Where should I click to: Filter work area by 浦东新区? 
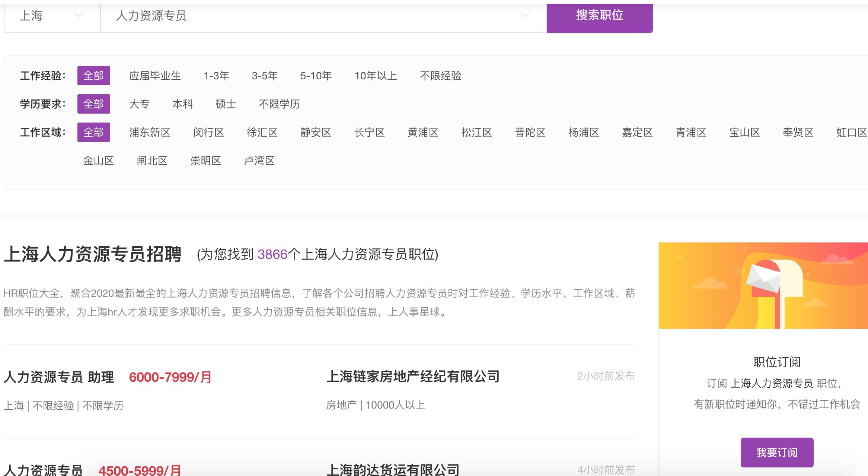[x=150, y=132]
